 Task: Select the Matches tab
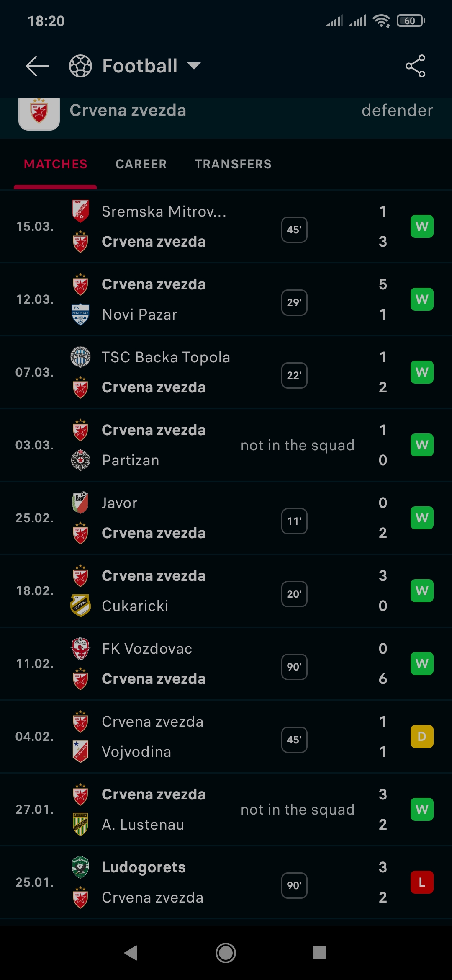tap(56, 164)
